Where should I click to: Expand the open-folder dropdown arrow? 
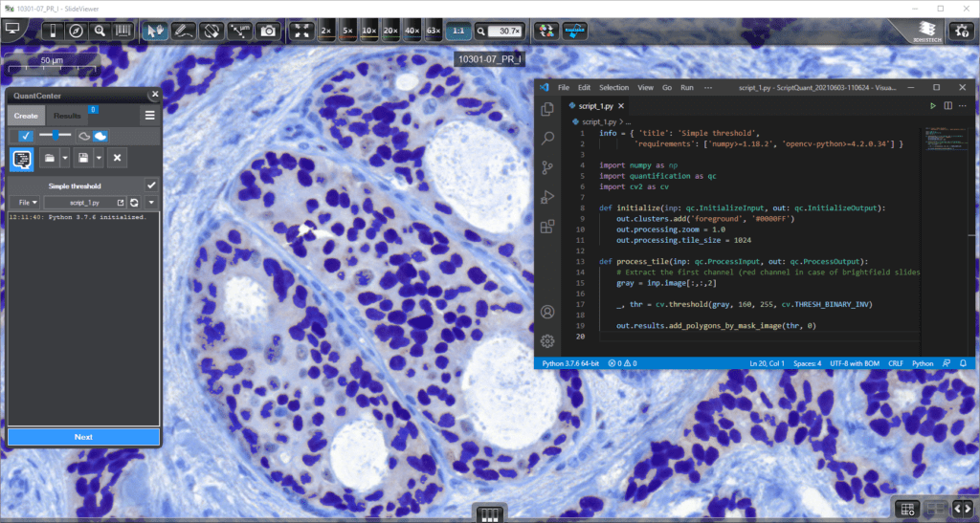pos(64,158)
